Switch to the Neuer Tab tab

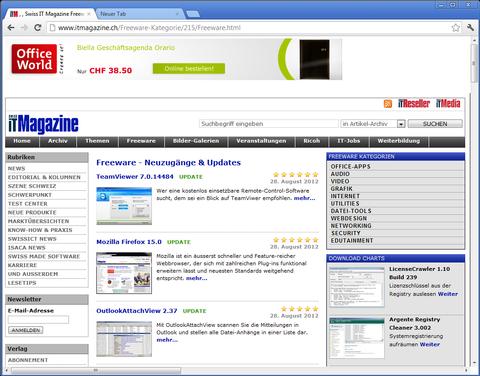tap(139, 14)
